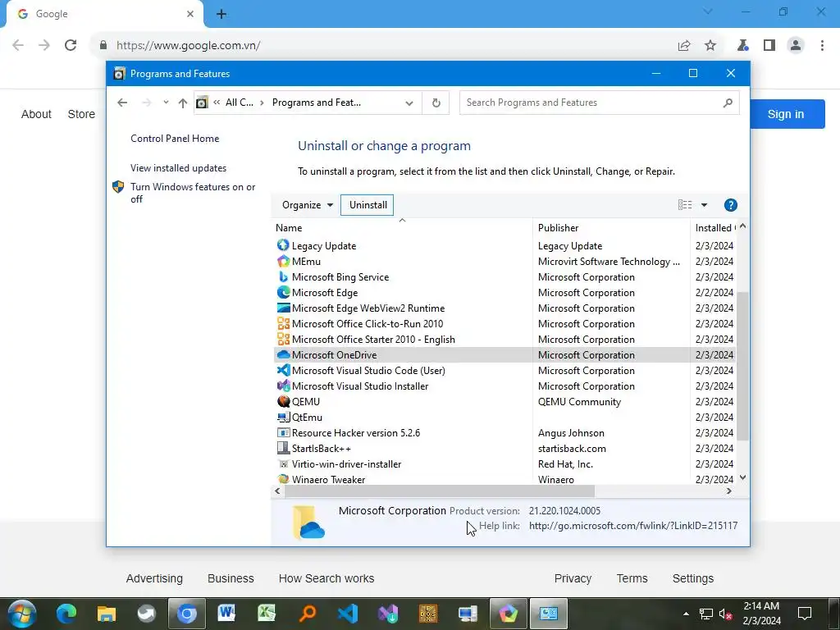The height and width of the screenshot is (630, 840).
Task: Expand the address bar history dropdown
Action: pos(409,103)
